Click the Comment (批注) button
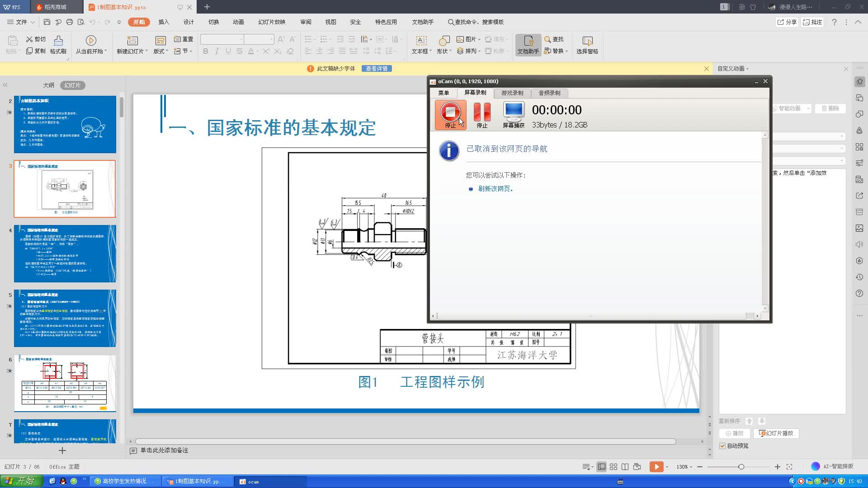This screenshot has width=868, height=488. [x=812, y=22]
